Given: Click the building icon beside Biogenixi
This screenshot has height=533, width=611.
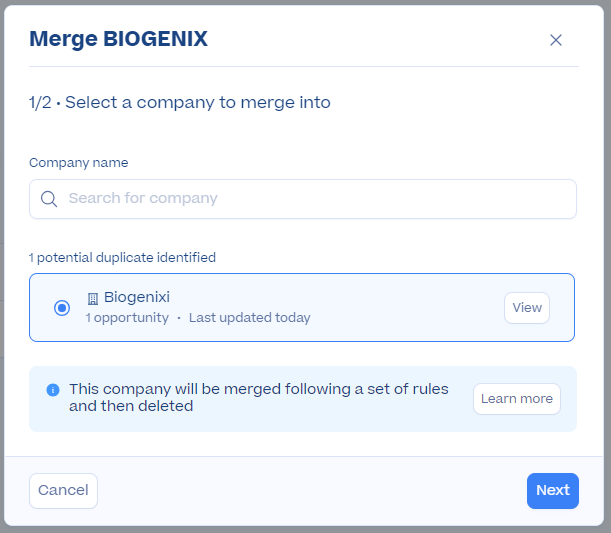Looking at the screenshot, I should (x=93, y=299).
